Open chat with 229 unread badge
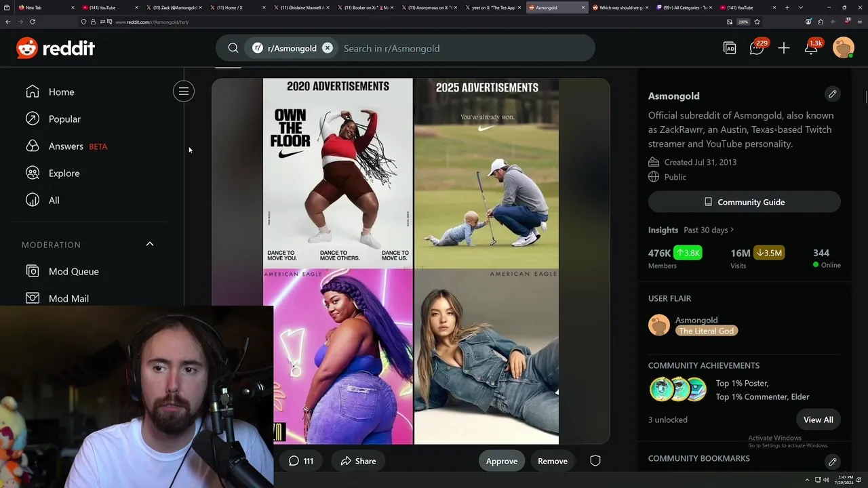This screenshot has width=868, height=488. (757, 47)
